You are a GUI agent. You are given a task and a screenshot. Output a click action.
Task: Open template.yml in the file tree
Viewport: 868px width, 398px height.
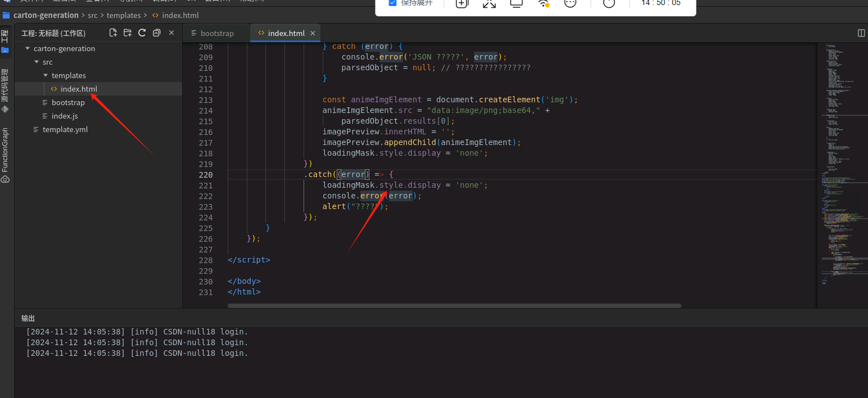[x=65, y=130]
